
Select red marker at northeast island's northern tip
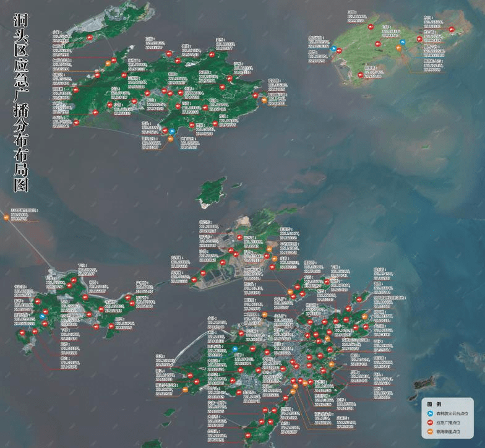tap(370, 27)
